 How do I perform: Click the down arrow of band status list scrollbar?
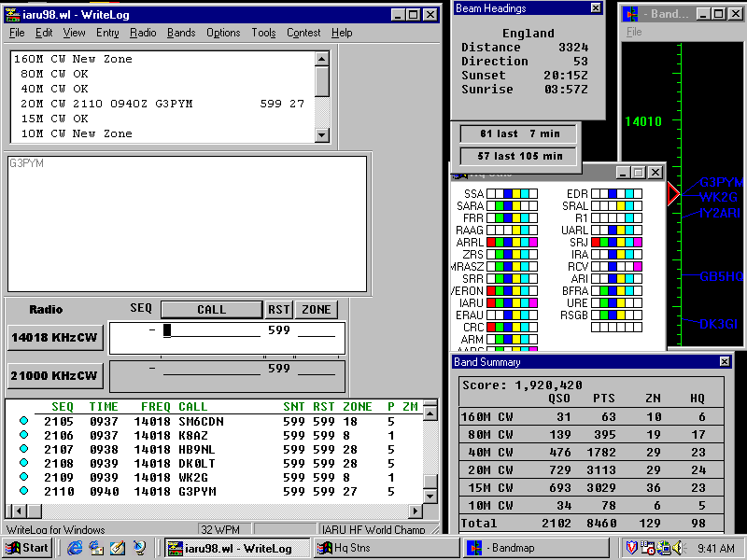point(322,134)
